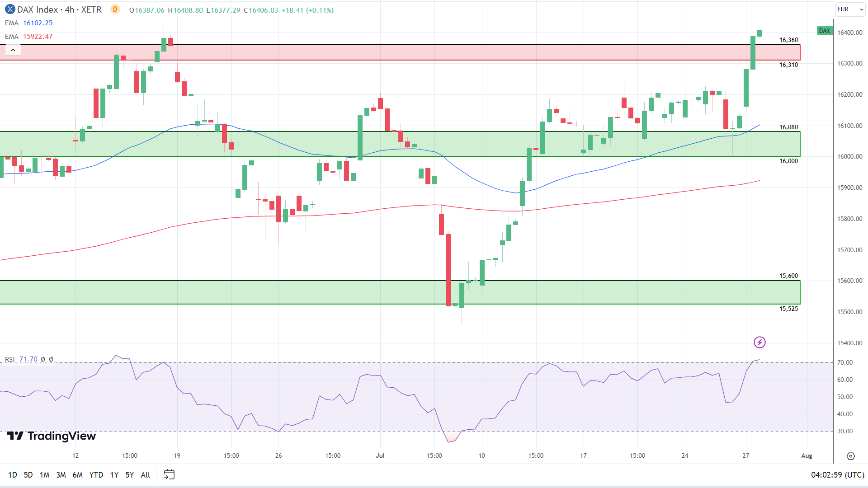Select the 1M time range
The height and width of the screenshot is (488, 868).
click(x=44, y=474)
